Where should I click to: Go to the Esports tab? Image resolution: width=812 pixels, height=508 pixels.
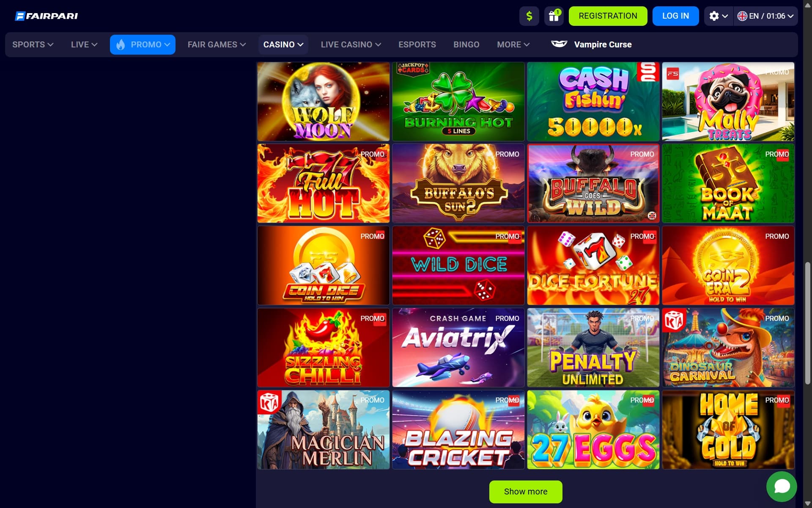pyautogui.click(x=417, y=44)
